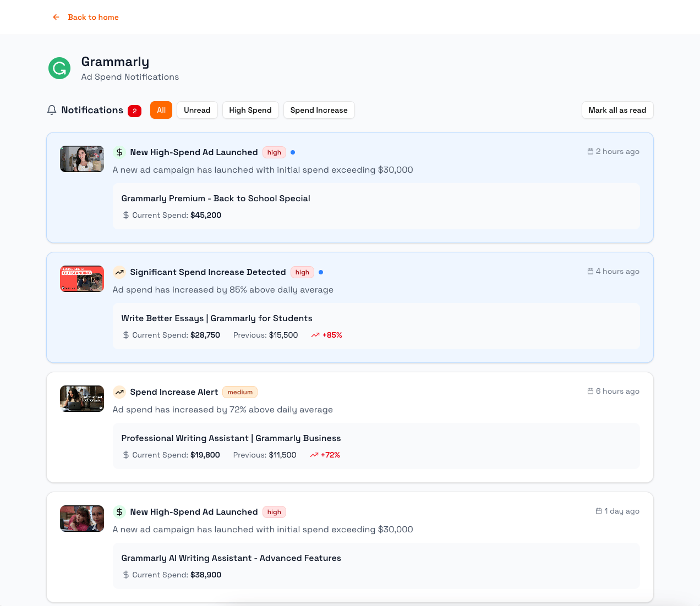Click the blue unread dot on Significant Spend Increase
This screenshot has height=606, width=700.
321,272
